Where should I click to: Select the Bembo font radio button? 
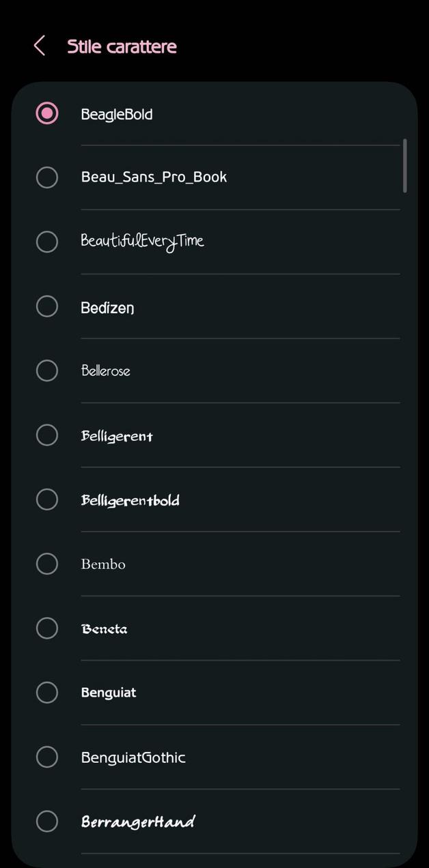point(46,564)
